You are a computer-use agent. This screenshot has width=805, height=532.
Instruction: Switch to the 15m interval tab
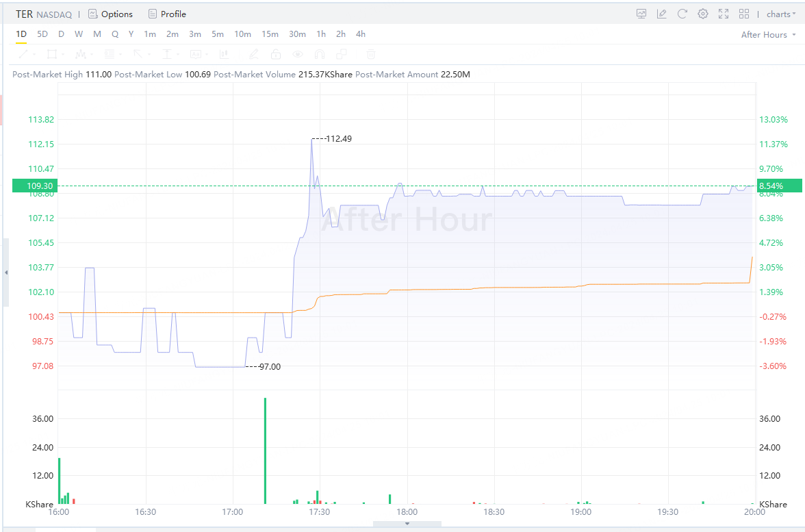coord(270,34)
